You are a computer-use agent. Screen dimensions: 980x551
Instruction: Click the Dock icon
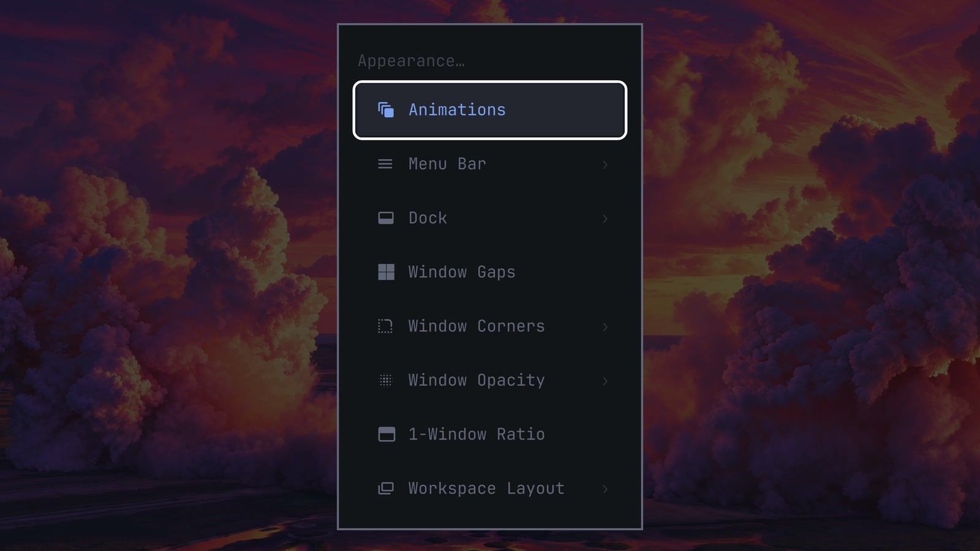click(x=386, y=218)
